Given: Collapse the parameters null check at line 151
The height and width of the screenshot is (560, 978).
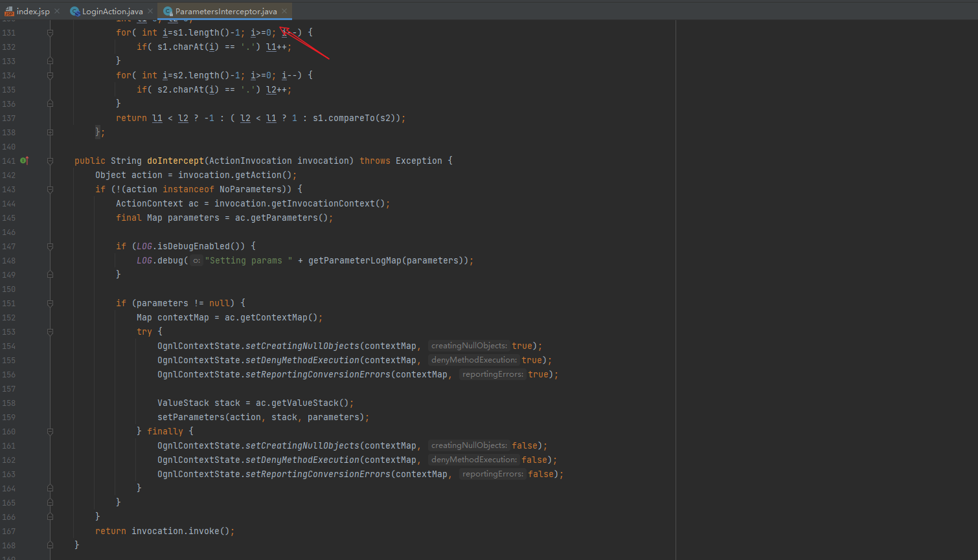Looking at the screenshot, I should coord(50,303).
